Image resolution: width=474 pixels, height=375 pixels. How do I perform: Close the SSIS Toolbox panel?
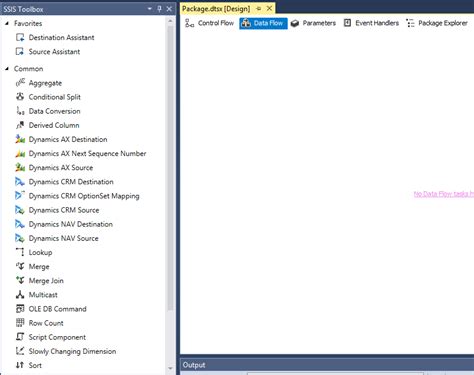(x=169, y=9)
